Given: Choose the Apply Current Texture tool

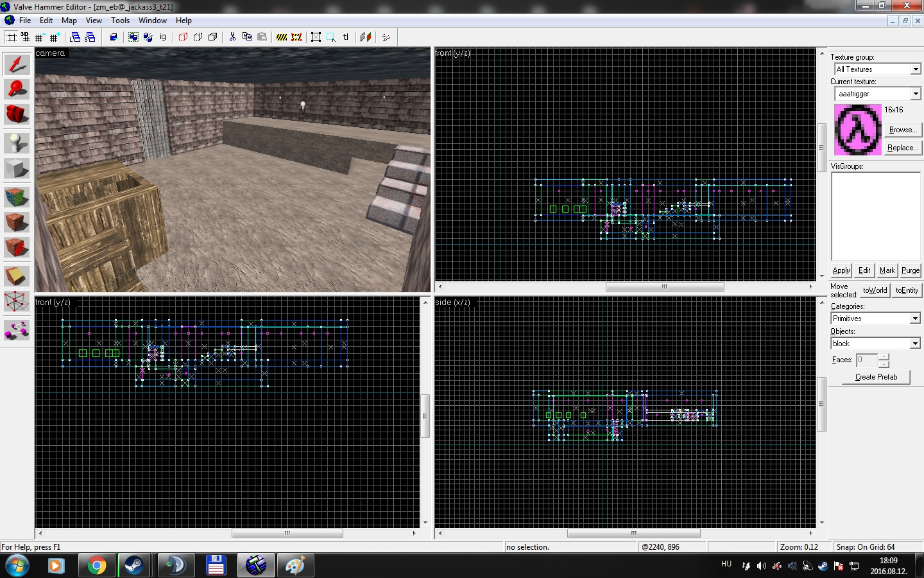Looking at the screenshot, I should click(x=17, y=222).
